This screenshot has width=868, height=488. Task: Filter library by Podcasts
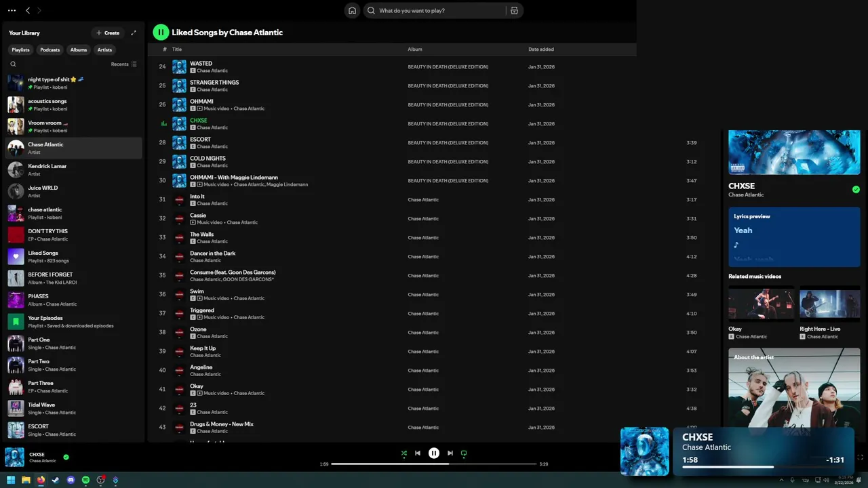50,49
